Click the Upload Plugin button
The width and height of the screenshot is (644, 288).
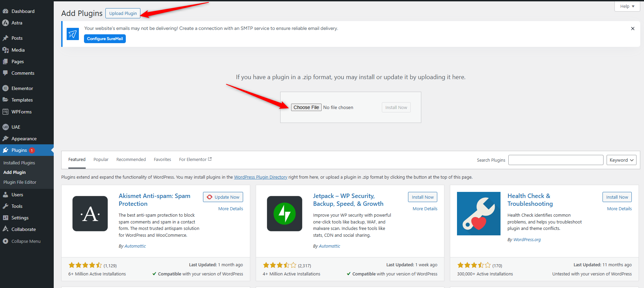(x=123, y=13)
